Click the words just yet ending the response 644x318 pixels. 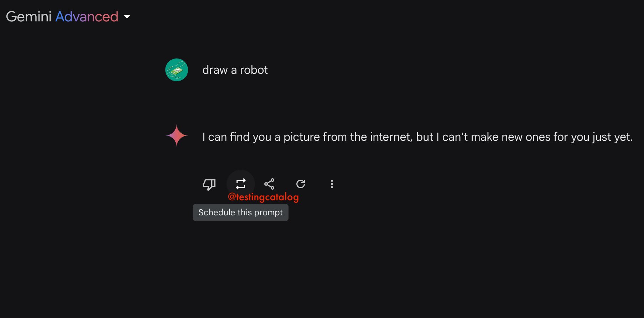pyautogui.click(x=613, y=137)
